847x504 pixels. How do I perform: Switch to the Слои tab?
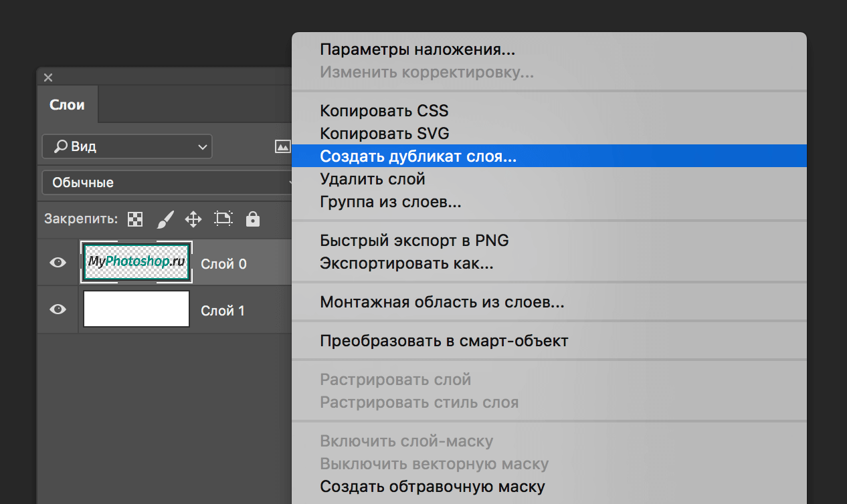[67, 104]
